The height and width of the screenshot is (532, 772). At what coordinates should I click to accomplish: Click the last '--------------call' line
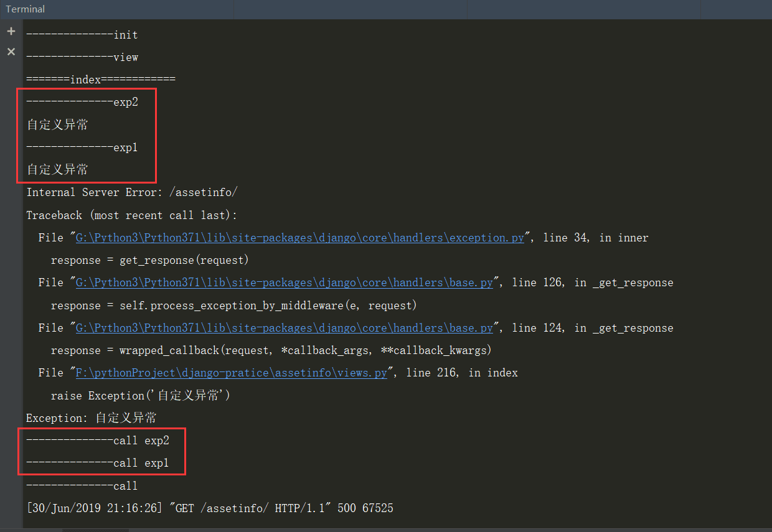pos(82,486)
